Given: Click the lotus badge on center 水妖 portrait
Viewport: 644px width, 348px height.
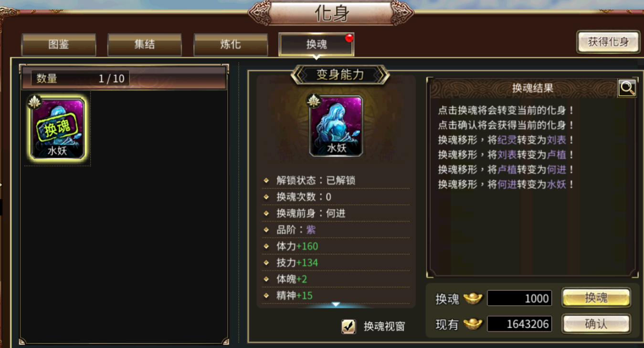Looking at the screenshot, I should (x=313, y=100).
